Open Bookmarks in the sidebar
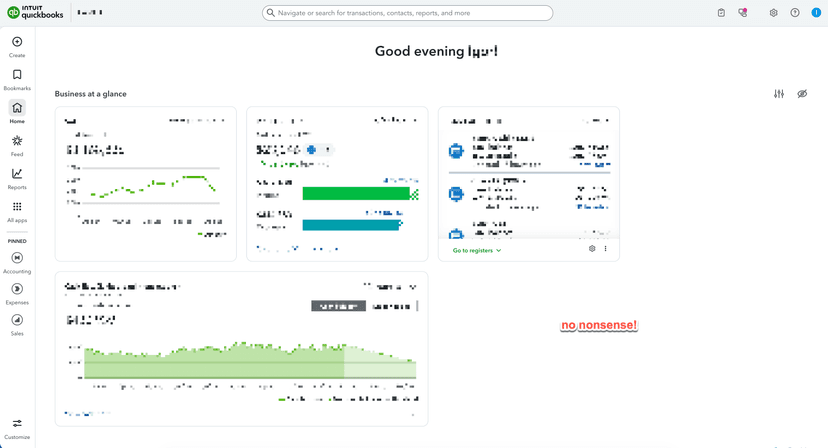Viewport: 828px width, 448px height. [x=17, y=80]
